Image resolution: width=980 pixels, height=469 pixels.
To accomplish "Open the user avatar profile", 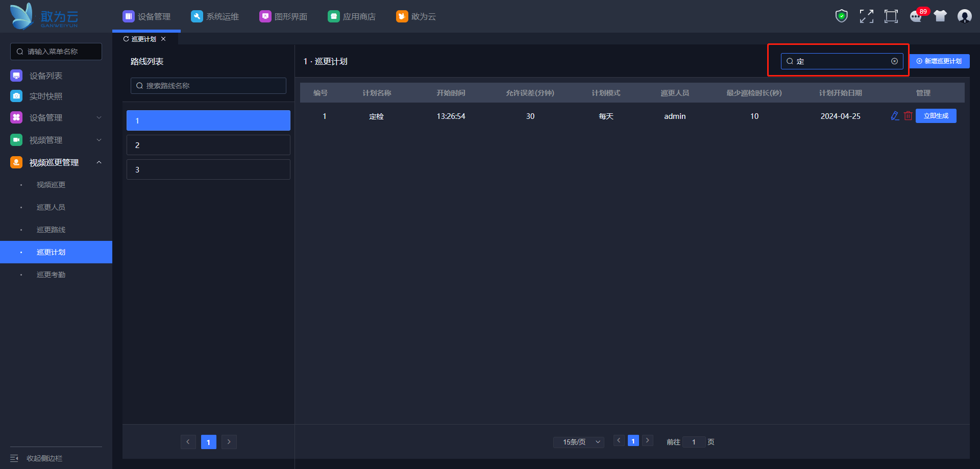I will click(964, 16).
